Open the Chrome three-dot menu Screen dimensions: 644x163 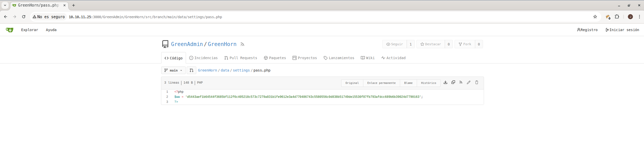tap(639, 17)
